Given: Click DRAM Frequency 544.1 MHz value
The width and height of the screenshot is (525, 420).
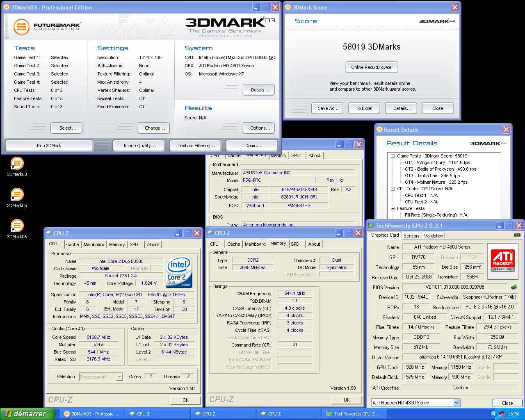Looking at the screenshot, I should [294, 293].
